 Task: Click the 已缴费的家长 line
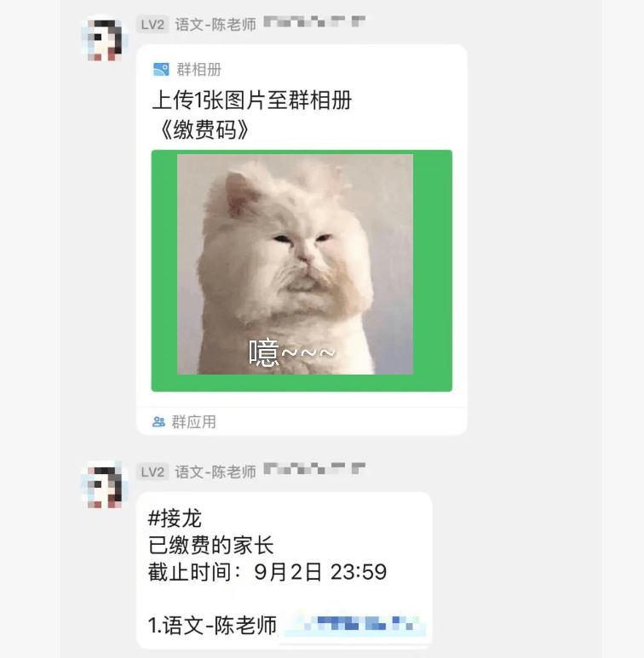pos(210,545)
